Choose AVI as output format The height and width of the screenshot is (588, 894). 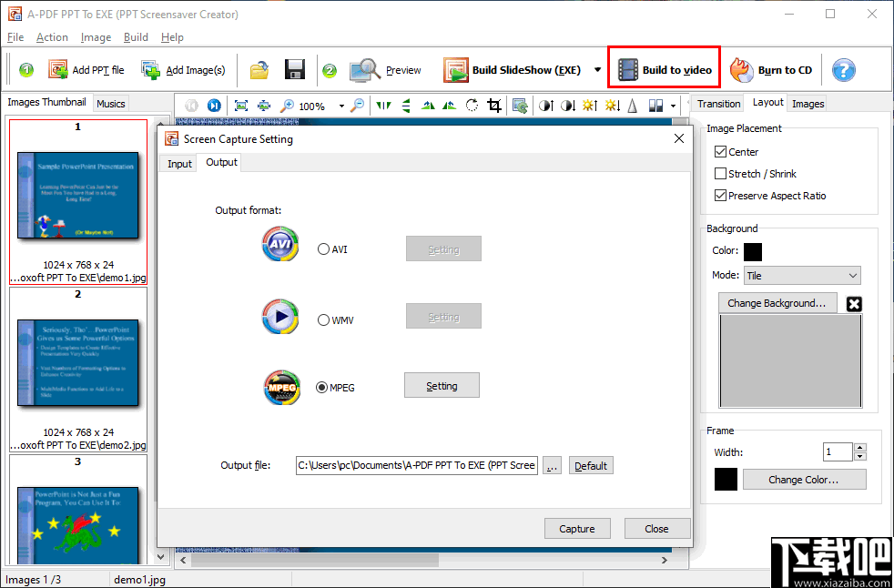[323, 248]
